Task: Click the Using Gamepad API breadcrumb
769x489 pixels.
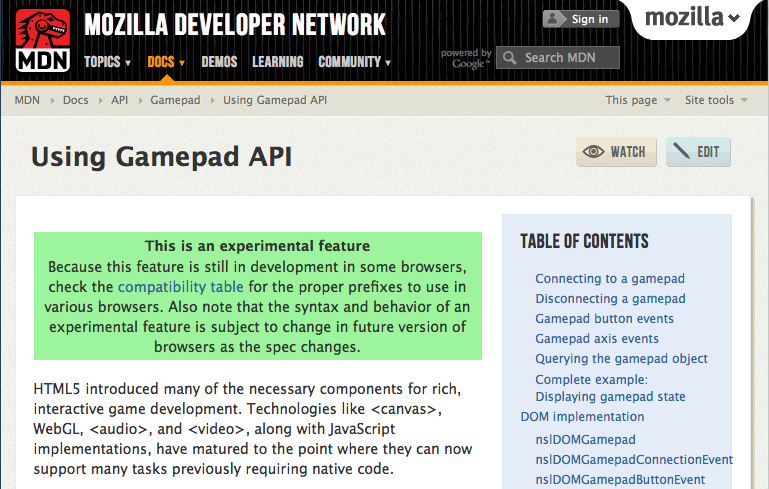Action: [275, 100]
